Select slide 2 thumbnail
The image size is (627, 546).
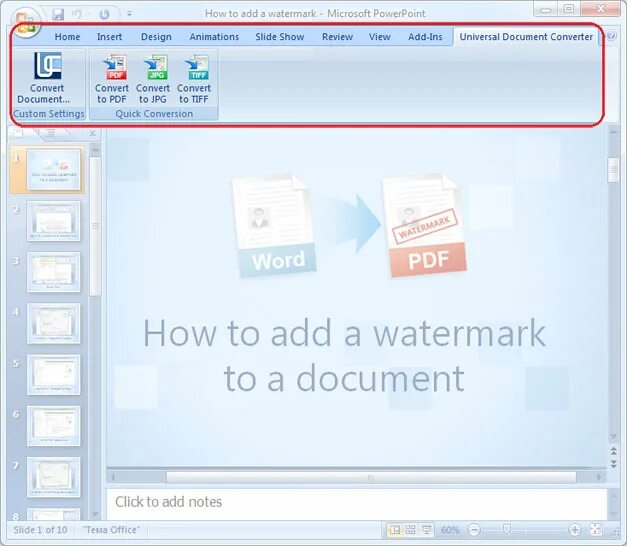[54, 221]
